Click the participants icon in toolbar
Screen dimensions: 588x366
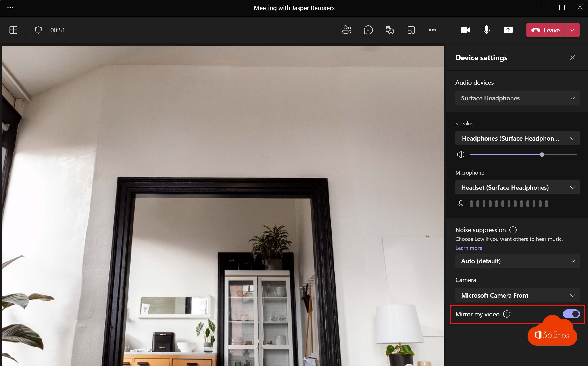[x=346, y=29]
